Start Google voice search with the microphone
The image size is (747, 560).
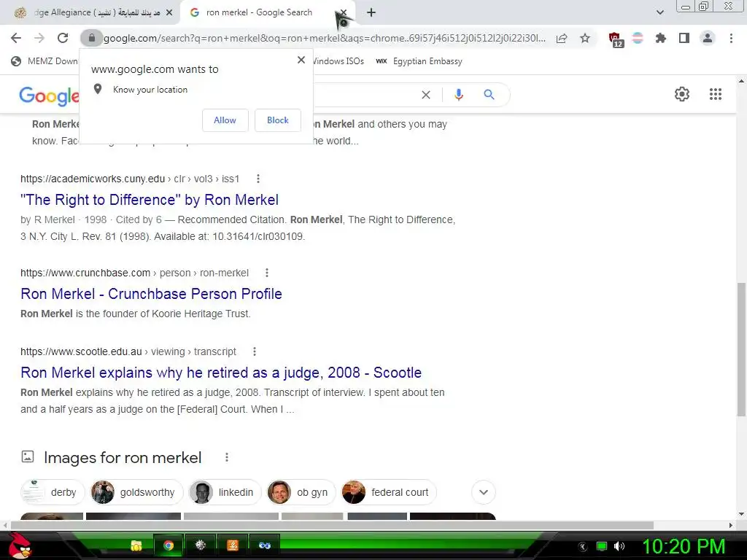458,95
